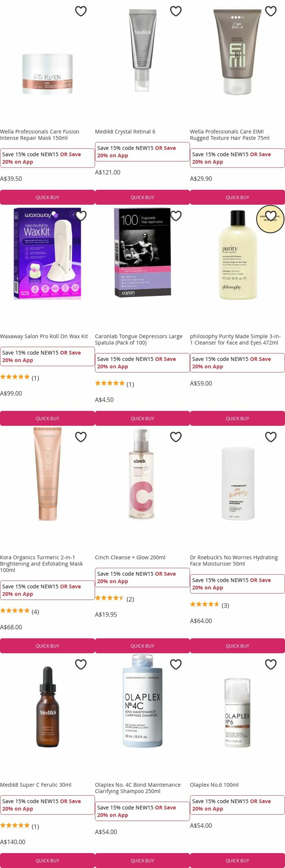Favorite the Kora Organics Turmeric Mask
Image resolution: width=285 pixels, height=868 pixels.
pos(81,437)
